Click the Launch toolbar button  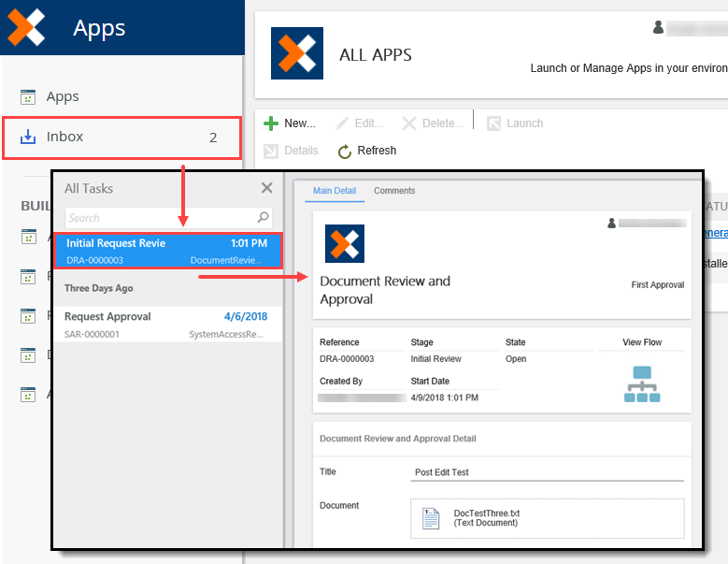[x=514, y=123]
